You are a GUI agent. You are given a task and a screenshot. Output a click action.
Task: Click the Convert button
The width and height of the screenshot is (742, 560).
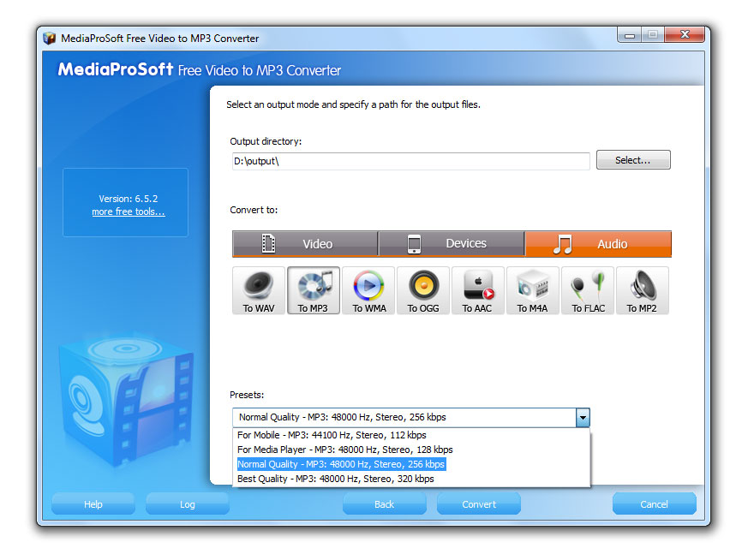point(479,504)
